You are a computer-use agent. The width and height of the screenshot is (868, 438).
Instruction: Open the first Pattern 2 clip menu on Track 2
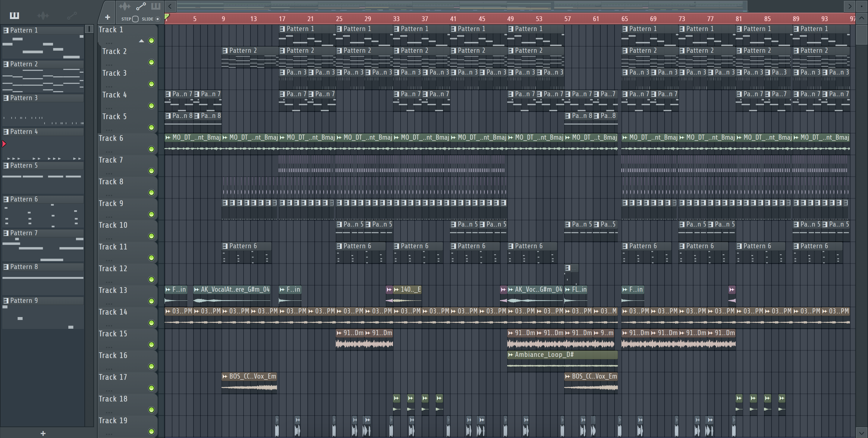click(225, 51)
